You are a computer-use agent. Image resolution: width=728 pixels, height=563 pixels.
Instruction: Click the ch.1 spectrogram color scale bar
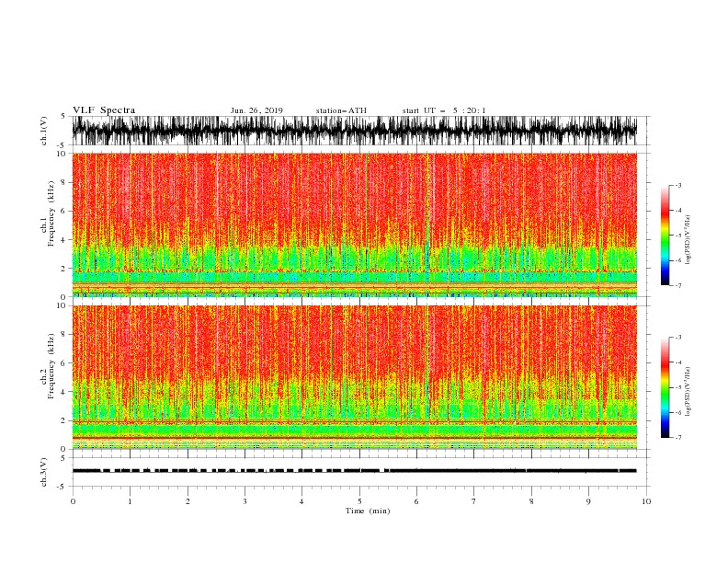pos(665,236)
